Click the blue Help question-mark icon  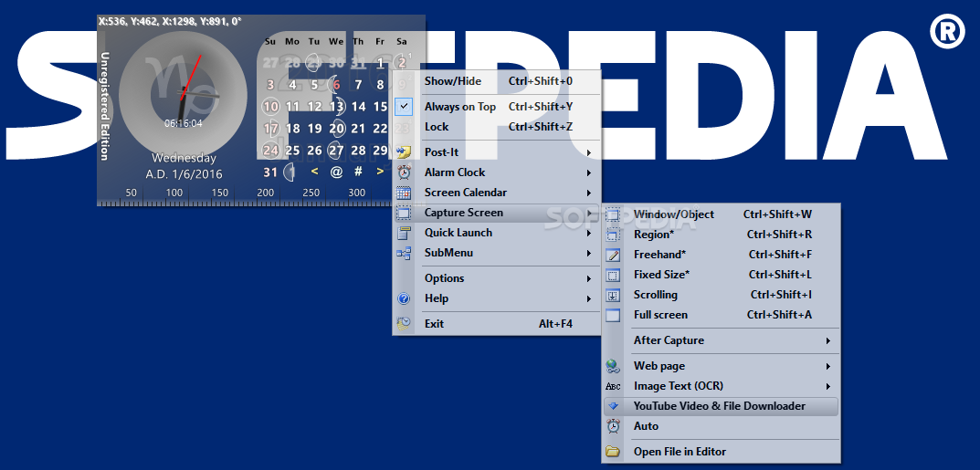pos(404,298)
